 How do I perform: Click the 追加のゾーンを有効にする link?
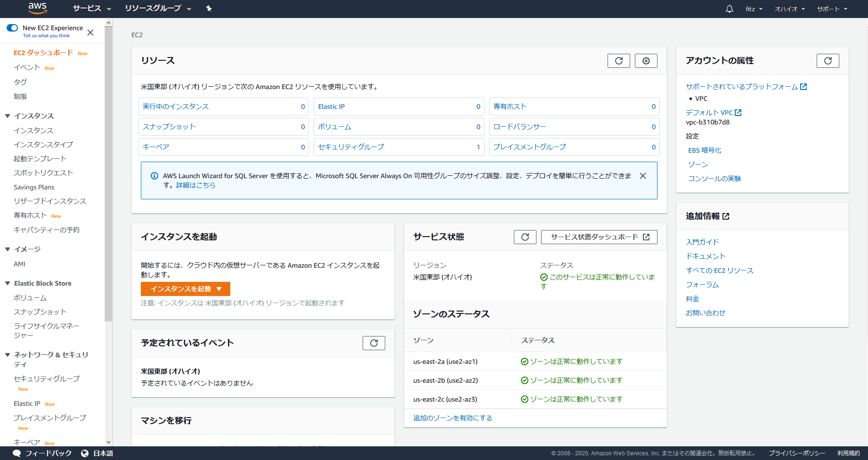(452, 418)
